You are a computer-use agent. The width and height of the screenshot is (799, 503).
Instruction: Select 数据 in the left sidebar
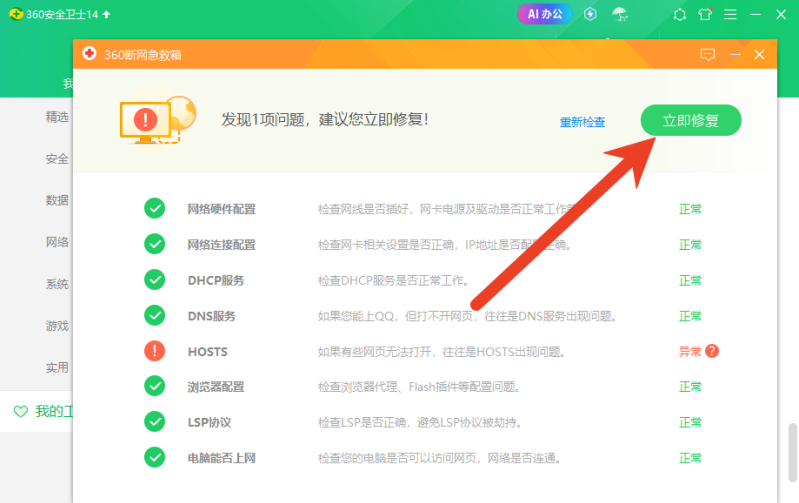[x=57, y=200]
